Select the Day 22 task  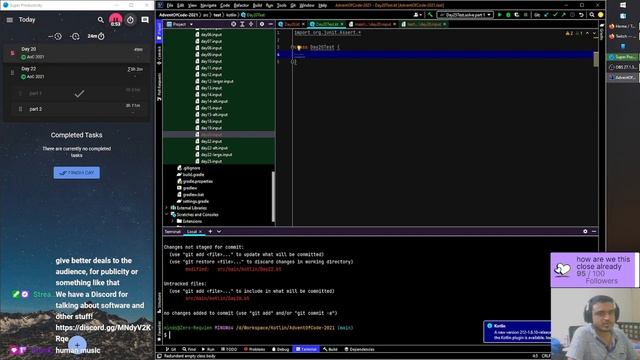[77, 73]
